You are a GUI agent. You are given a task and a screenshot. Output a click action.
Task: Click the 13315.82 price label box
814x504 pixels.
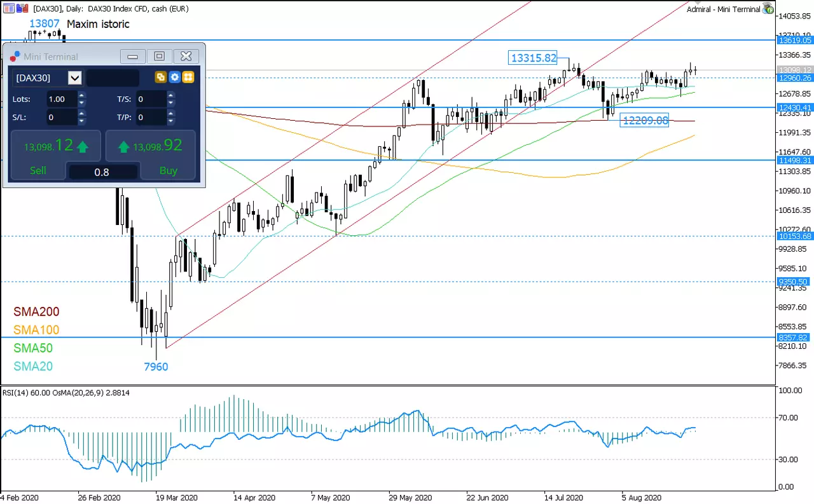[534, 58]
